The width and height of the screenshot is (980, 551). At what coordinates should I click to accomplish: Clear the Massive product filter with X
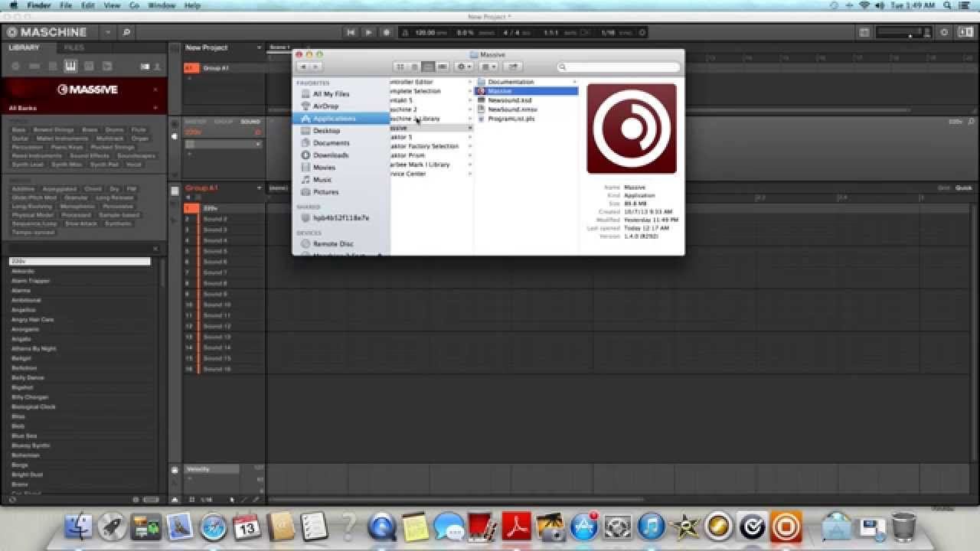click(155, 90)
